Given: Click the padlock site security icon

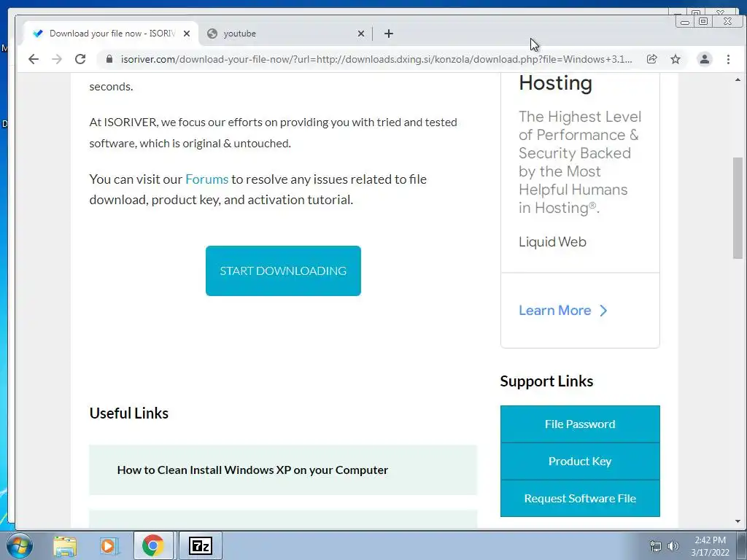Looking at the screenshot, I should click(x=109, y=59).
